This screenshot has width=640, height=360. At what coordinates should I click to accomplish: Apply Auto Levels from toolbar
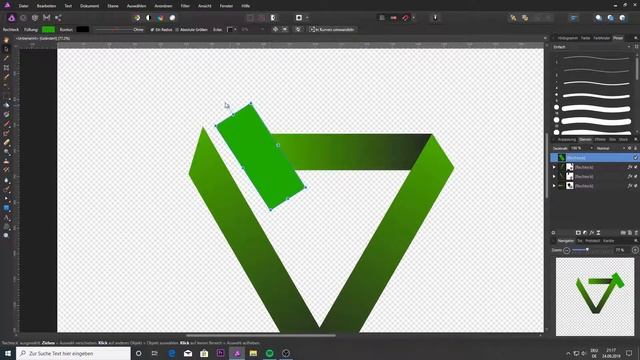[x=137, y=18]
